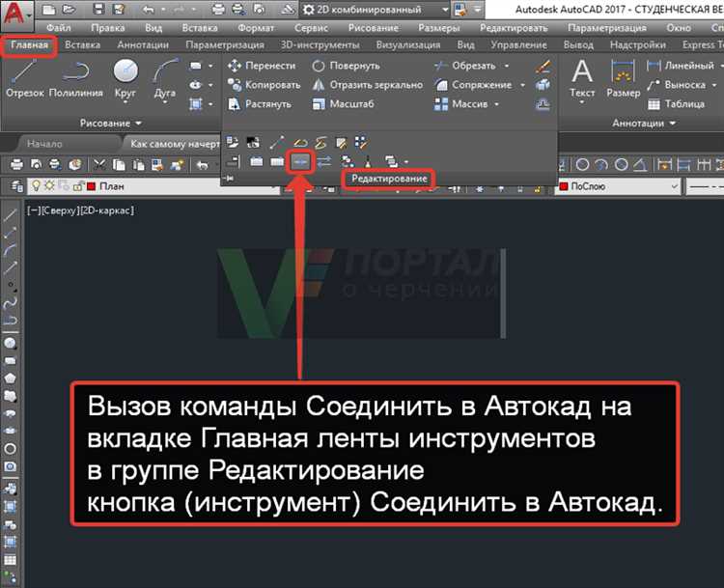Click red ПоСлою color swatch
The width and height of the screenshot is (724, 588).
click(x=564, y=186)
